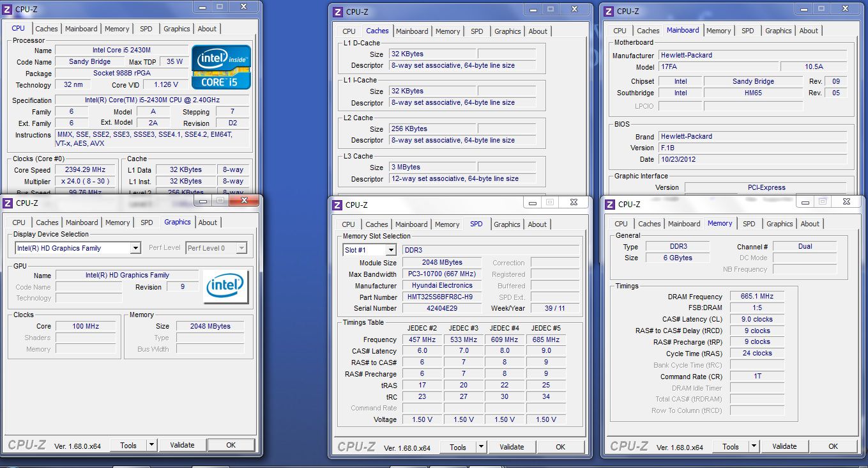
Task: Click the Package value 'Socket 988B rPGA'
Action: pyautogui.click(x=121, y=74)
